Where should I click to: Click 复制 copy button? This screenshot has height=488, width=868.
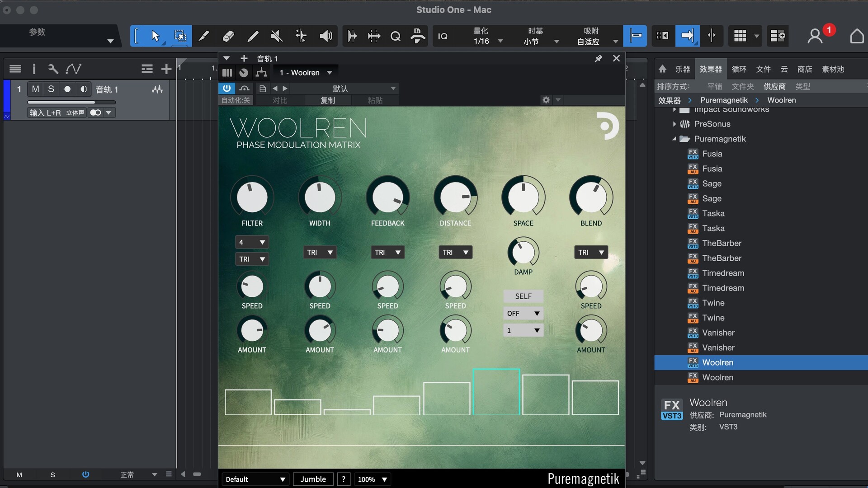pos(328,100)
